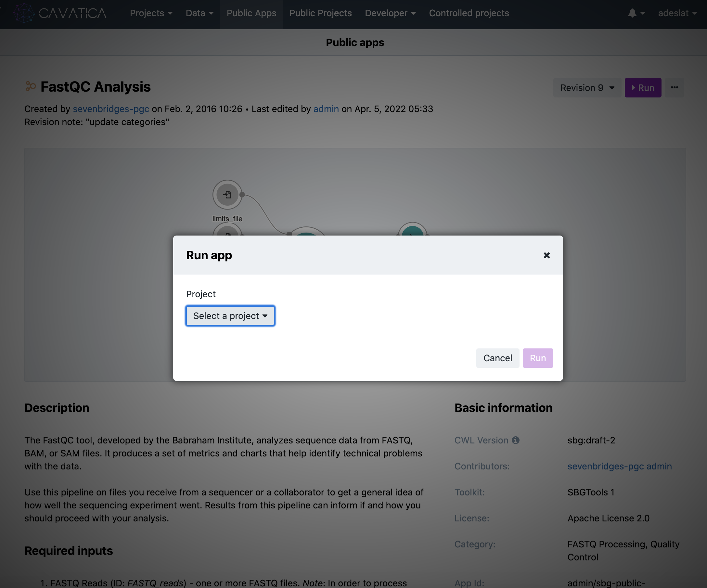The image size is (707, 588).
Task: Open the Data menu dropdown
Action: 199,13
